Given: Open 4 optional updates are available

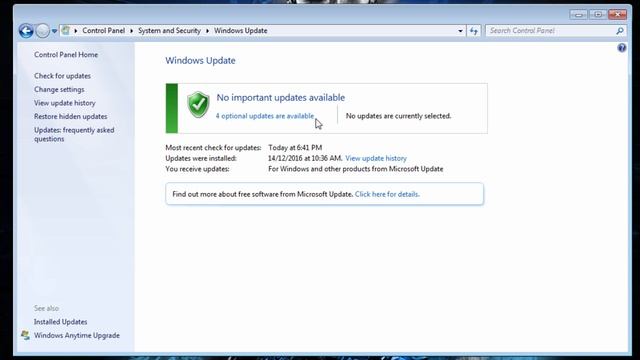Looking at the screenshot, I should tap(265, 116).
